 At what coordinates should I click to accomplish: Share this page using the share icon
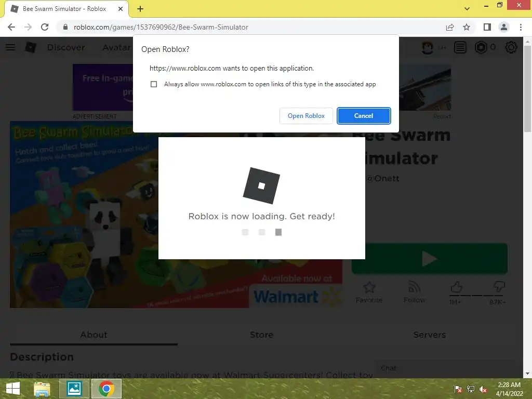click(x=450, y=27)
